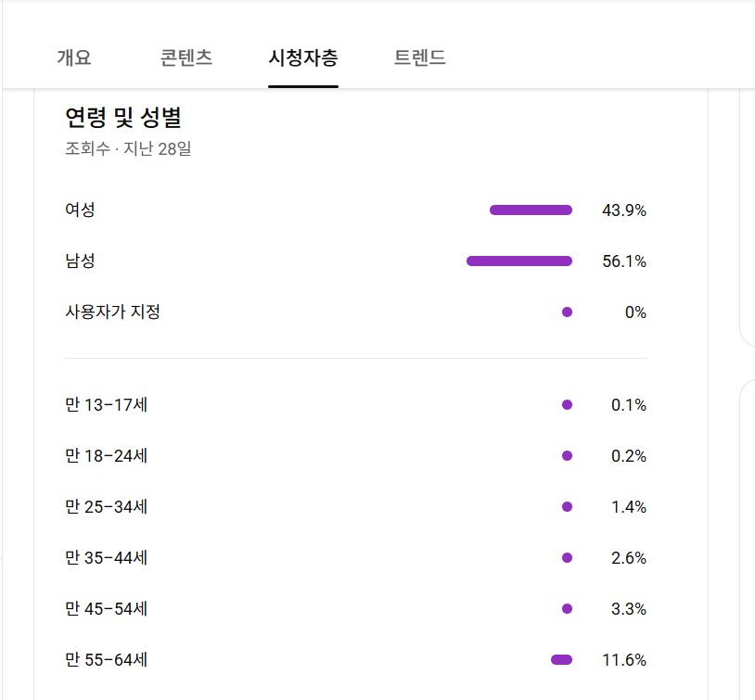Click the 조회수 · 지난 28일 subtitle
Image resolution: width=755 pixels, height=700 pixels.
click(128, 148)
